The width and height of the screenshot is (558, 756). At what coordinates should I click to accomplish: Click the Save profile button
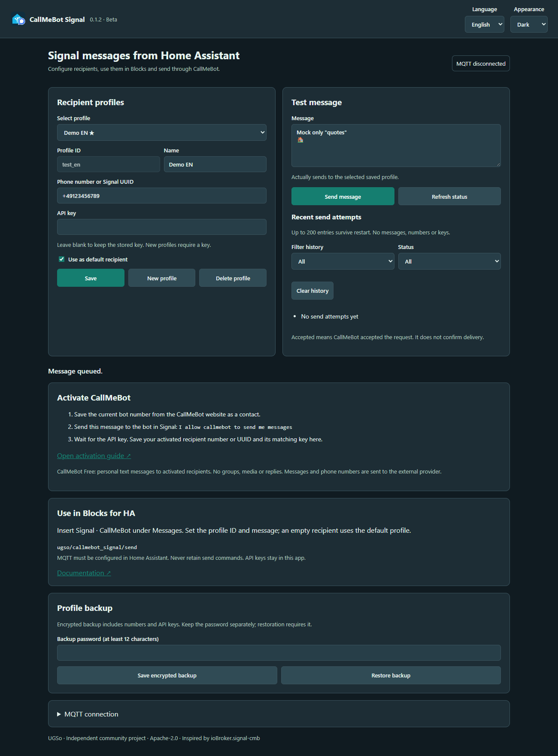click(x=91, y=278)
